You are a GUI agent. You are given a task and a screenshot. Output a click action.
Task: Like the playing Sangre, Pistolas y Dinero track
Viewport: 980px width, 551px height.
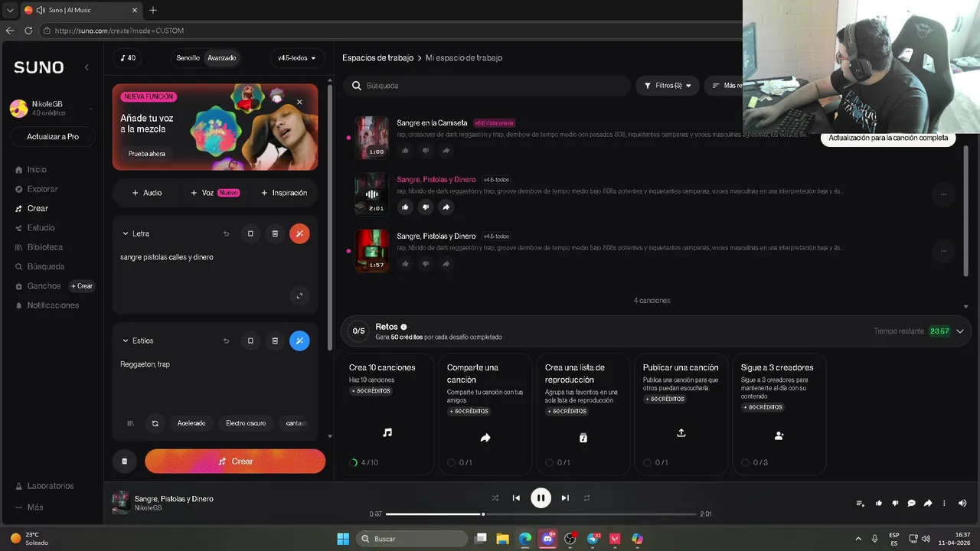(x=405, y=207)
